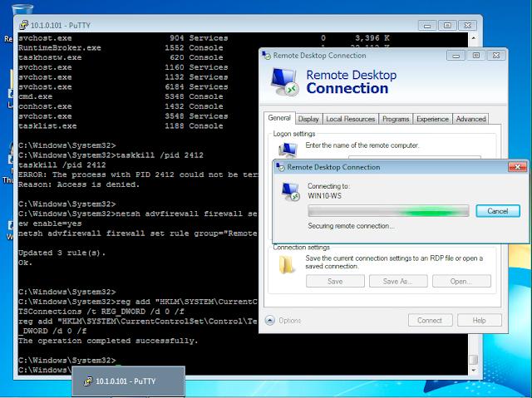The width and height of the screenshot is (532, 398).
Task: Collapse Options with the round arrow button
Action: [x=269, y=321]
